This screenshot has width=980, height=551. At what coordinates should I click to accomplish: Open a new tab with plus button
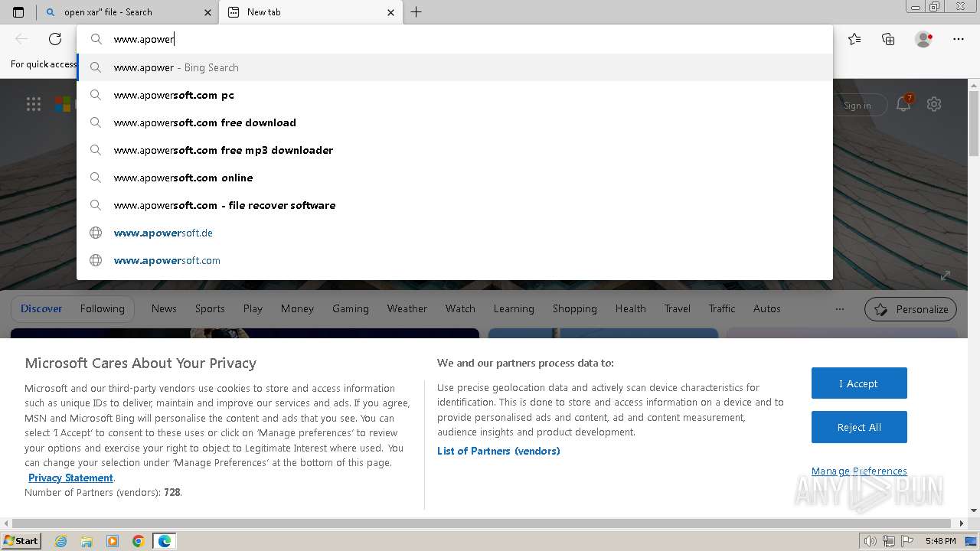(x=416, y=12)
